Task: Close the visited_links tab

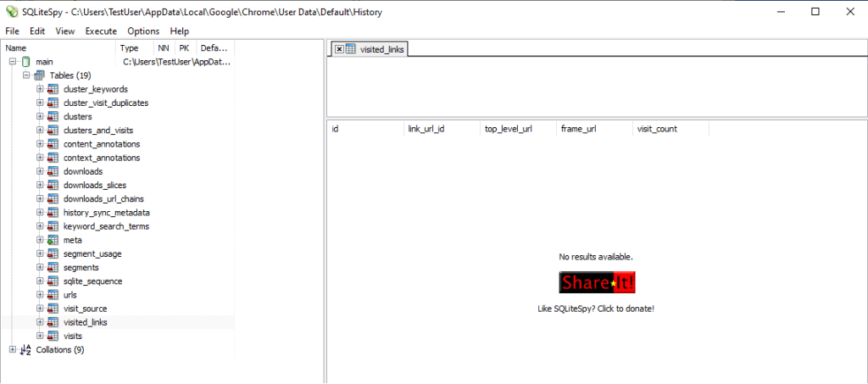Action: coord(339,49)
